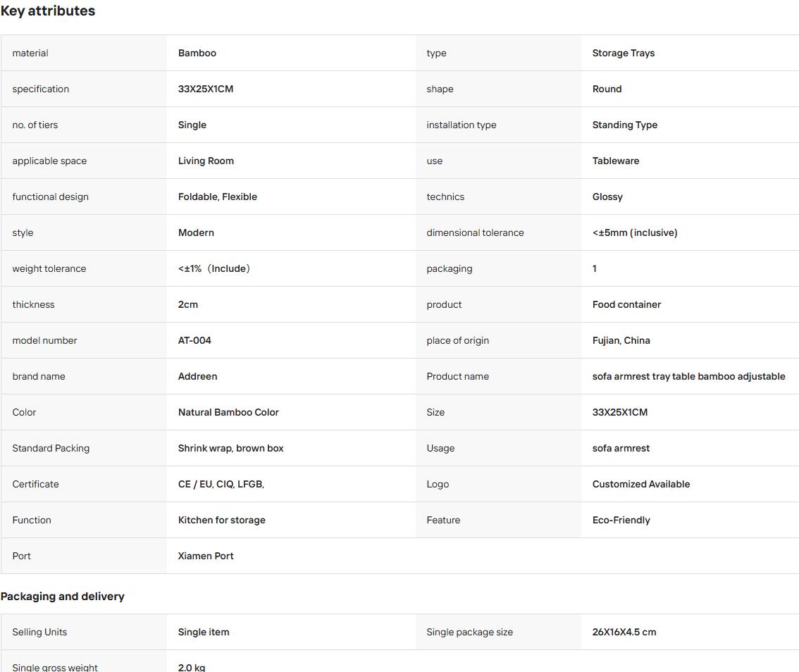Click the Living Room applicable space value
Viewport: 799px width, 672px height.
click(x=206, y=161)
